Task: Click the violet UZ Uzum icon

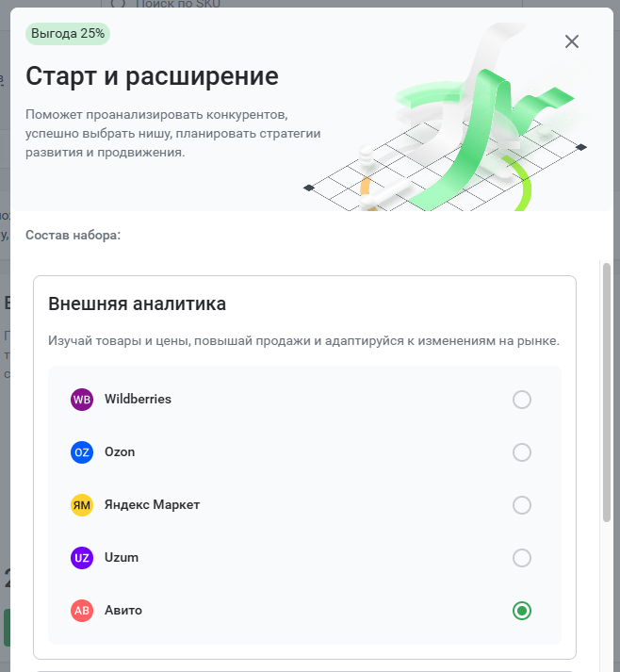Action: click(81, 558)
